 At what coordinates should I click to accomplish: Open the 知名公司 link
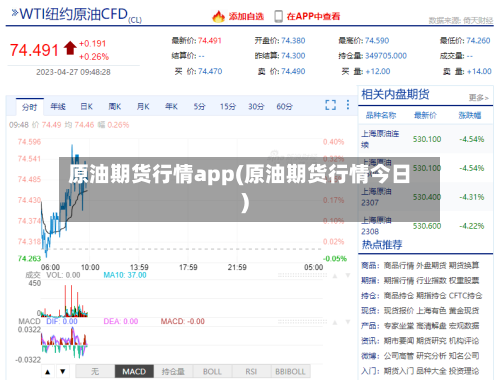tap(464, 356)
